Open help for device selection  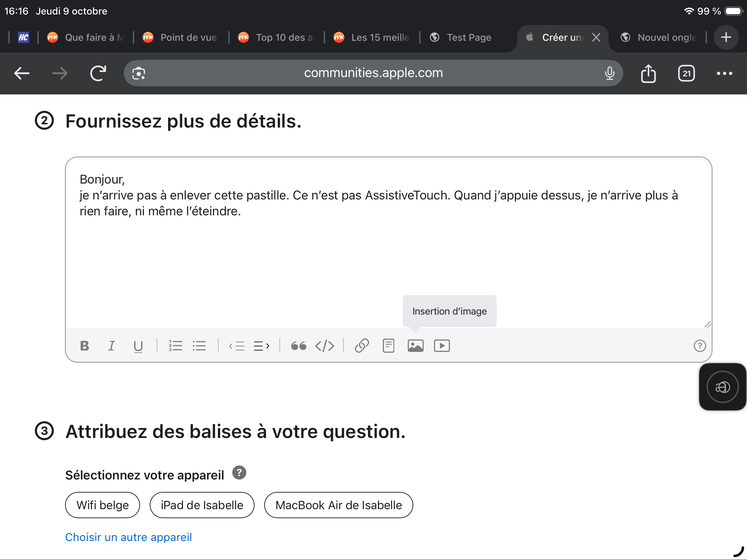[239, 473]
